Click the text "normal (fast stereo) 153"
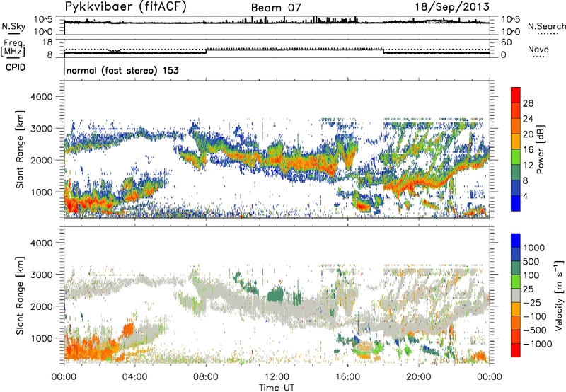 click(x=122, y=70)
